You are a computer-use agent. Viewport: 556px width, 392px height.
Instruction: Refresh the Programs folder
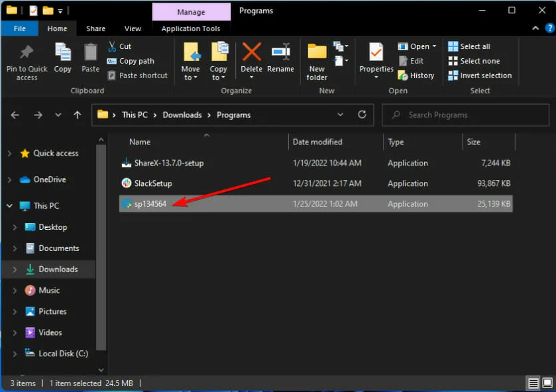point(362,115)
